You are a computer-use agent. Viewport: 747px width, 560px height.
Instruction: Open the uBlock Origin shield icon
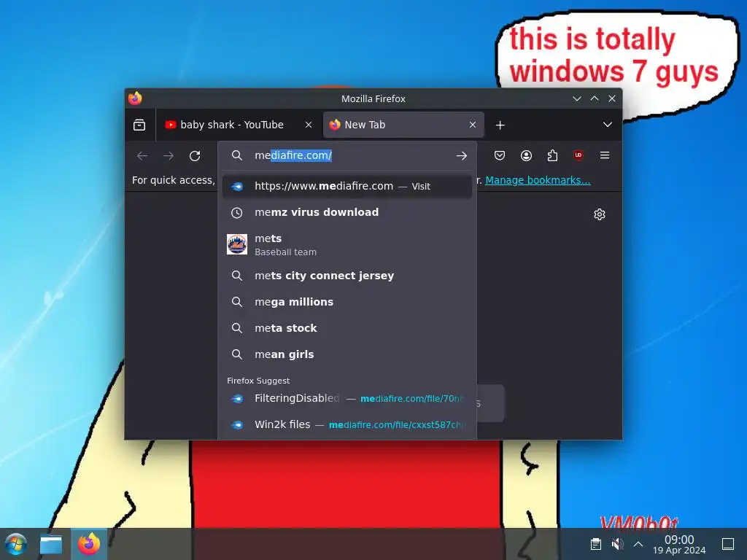tap(578, 155)
